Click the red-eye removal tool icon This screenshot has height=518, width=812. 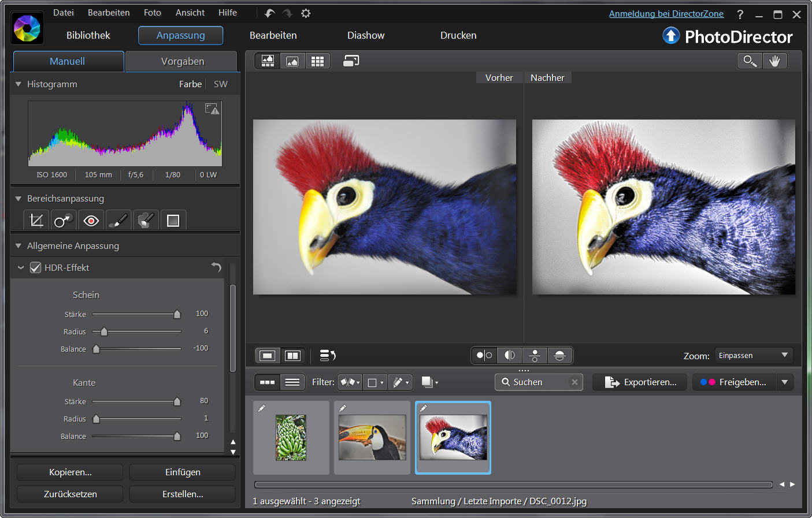click(x=91, y=221)
